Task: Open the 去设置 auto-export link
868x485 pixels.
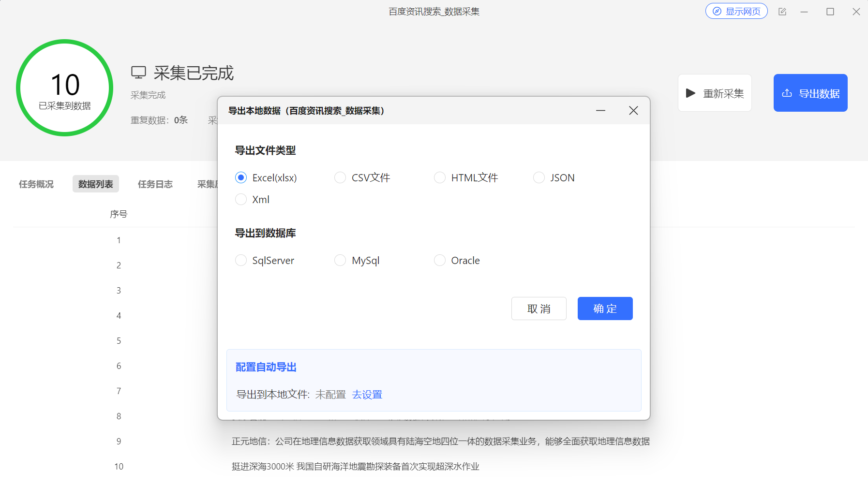Action: [367, 395]
